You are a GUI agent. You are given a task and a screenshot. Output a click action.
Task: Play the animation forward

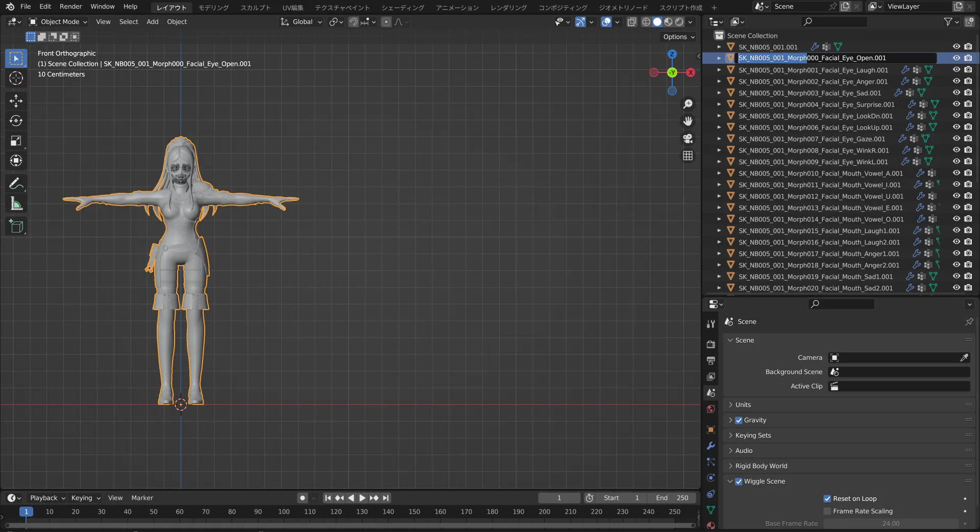point(362,498)
